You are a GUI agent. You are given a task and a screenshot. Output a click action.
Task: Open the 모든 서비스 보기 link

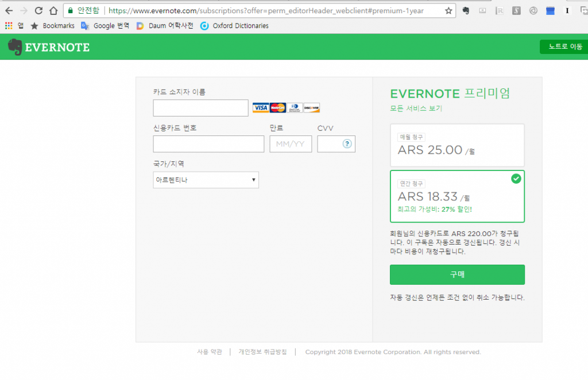coord(416,108)
